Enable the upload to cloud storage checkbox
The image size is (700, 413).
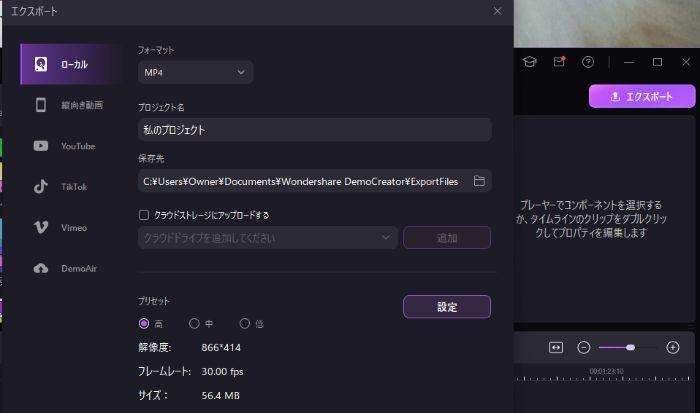click(x=144, y=215)
